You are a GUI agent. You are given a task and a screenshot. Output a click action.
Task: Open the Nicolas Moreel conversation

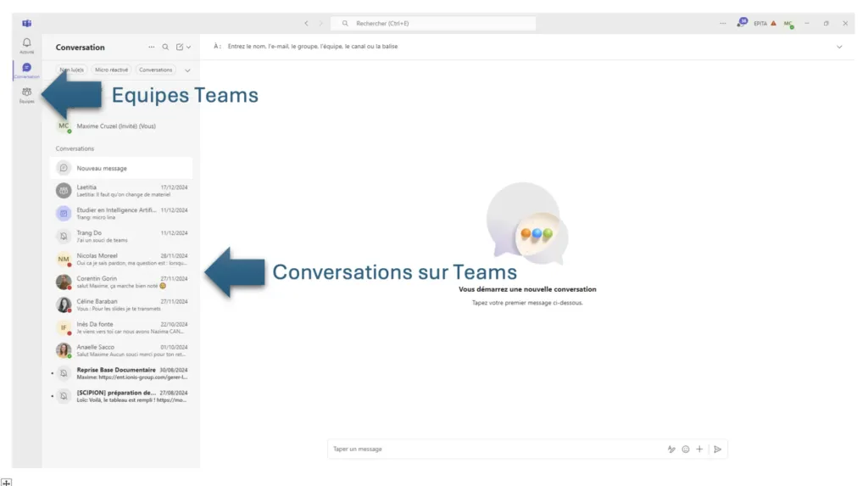[x=121, y=259]
